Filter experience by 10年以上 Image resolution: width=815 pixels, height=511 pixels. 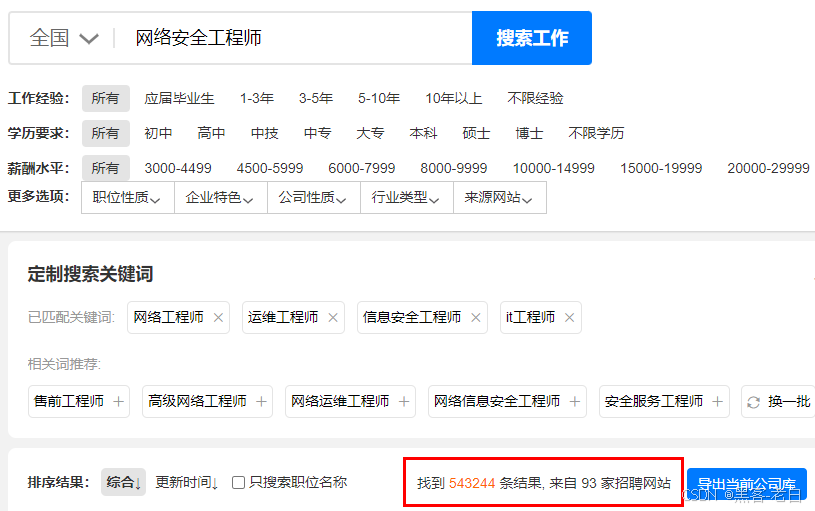[x=454, y=98]
